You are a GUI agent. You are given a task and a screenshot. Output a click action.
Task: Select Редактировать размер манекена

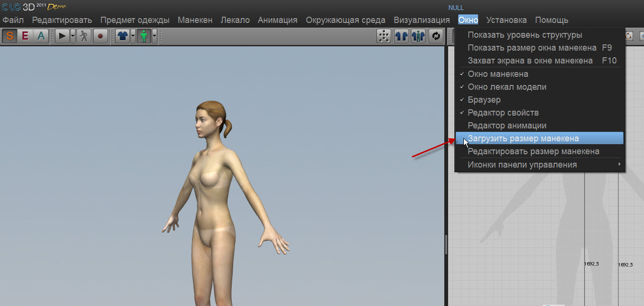539,151
